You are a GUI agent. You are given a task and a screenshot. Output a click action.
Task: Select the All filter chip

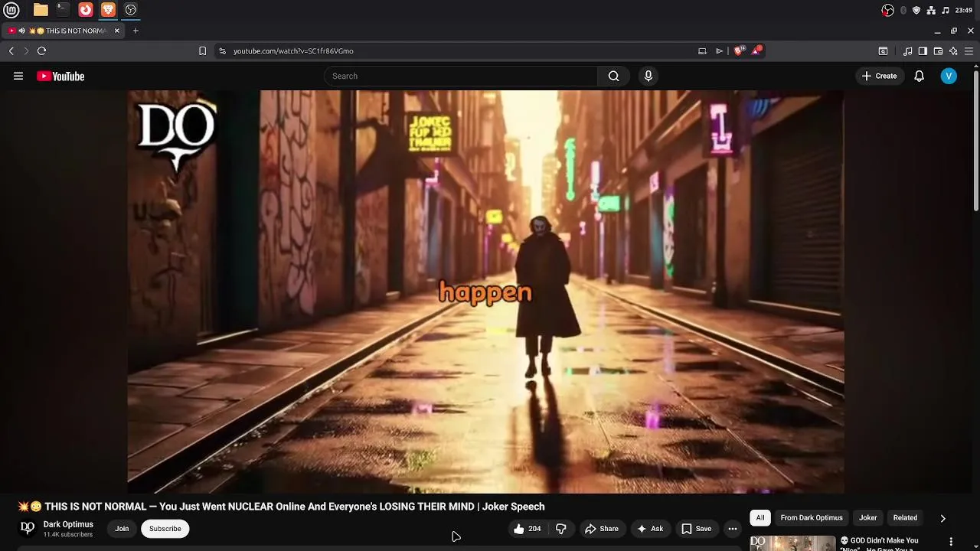click(x=760, y=518)
